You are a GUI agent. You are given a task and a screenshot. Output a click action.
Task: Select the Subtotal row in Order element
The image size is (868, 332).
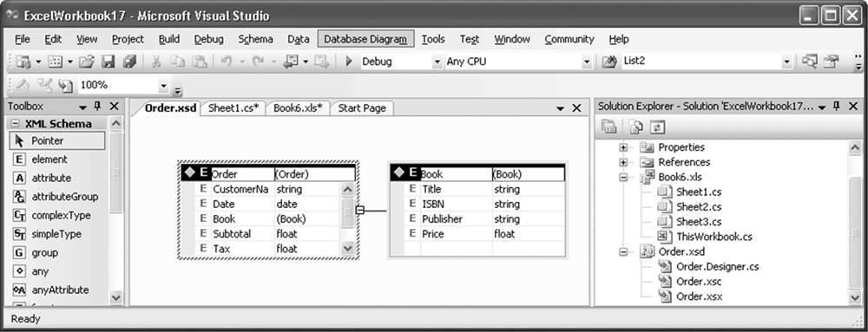click(260, 234)
